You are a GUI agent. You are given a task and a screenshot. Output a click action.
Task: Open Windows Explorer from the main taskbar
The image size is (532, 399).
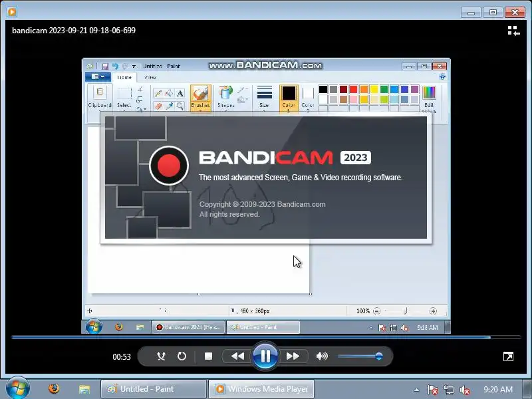point(84,389)
